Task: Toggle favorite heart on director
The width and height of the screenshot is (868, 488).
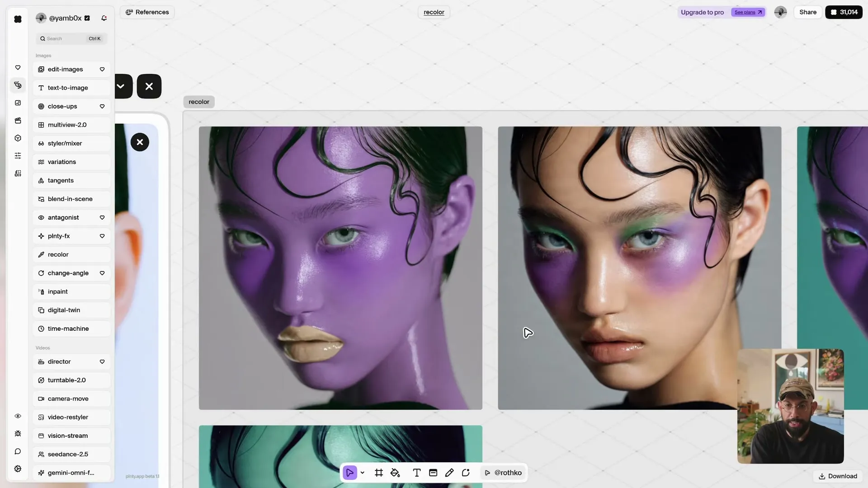Action: 102,361
